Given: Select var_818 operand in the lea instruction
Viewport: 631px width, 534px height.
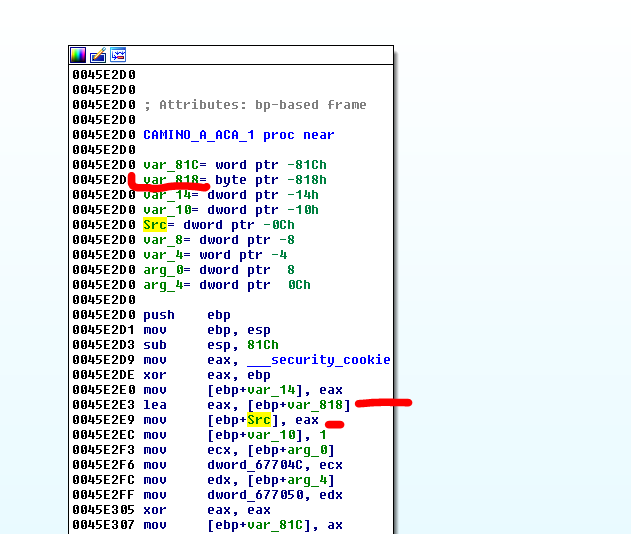Looking at the screenshot, I should [314, 405].
